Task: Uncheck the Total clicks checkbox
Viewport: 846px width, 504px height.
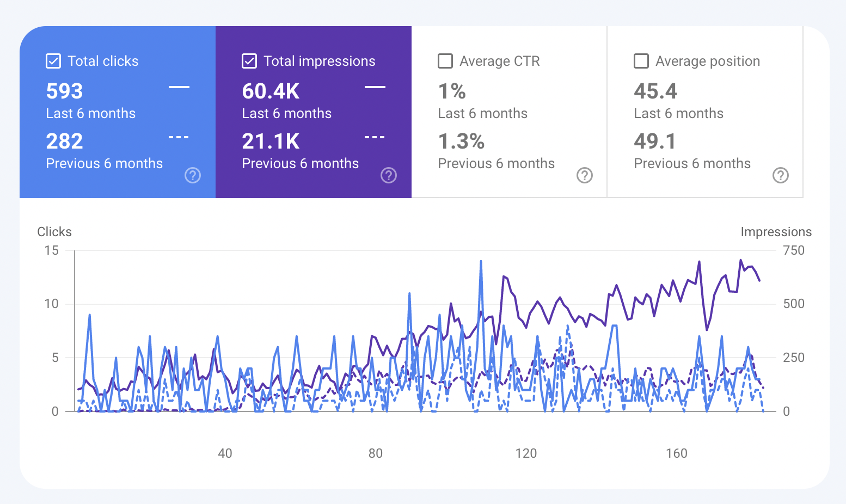Action: coord(53,61)
